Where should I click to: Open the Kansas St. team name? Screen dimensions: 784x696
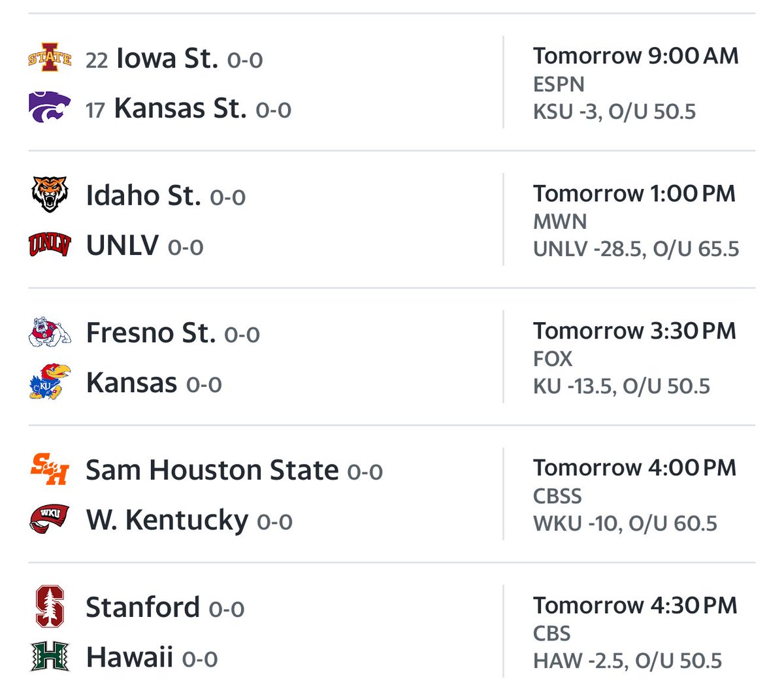(x=180, y=108)
